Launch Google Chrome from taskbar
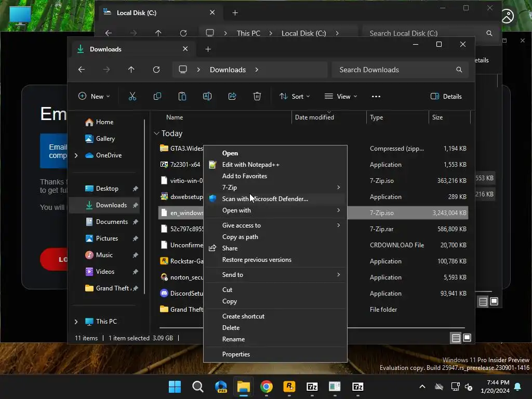This screenshot has height=399, width=532. point(267,387)
